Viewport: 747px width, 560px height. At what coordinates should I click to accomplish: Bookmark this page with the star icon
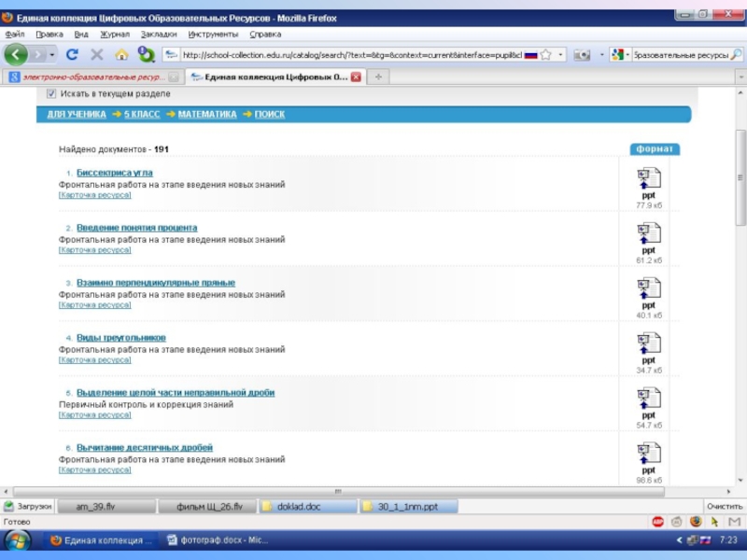pos(546,55)
